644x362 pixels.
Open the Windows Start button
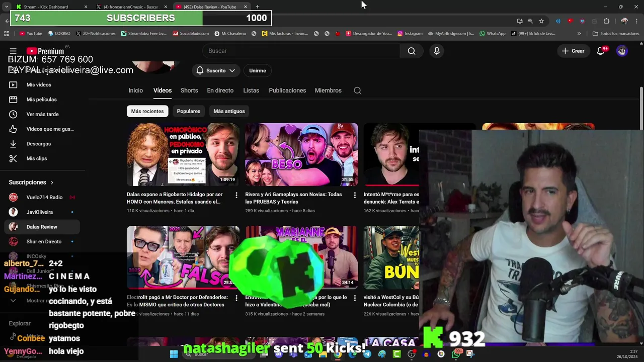pyautogui.click(x=174, y=354)
